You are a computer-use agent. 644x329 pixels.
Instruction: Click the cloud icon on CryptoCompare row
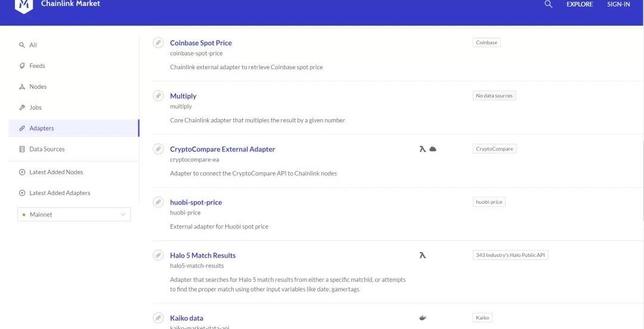click(x=433, y=149)
